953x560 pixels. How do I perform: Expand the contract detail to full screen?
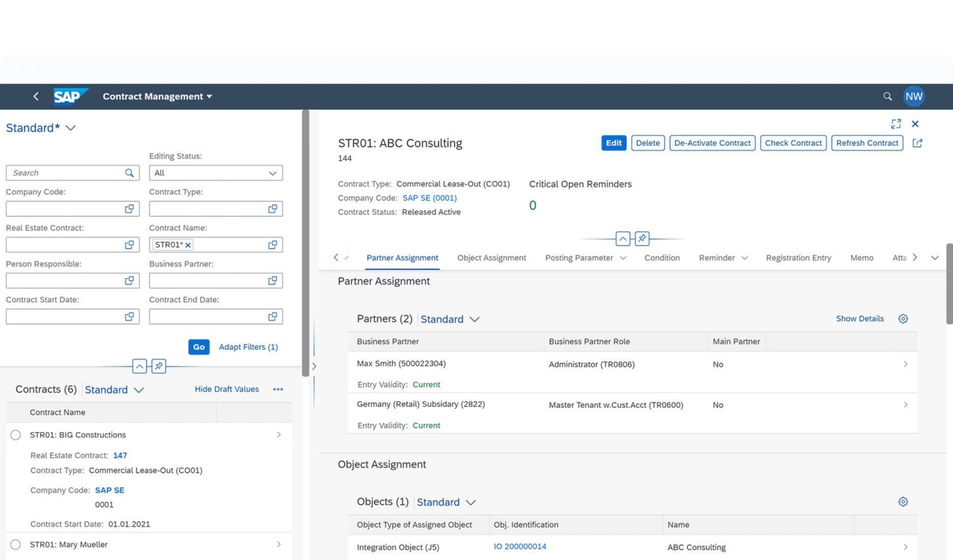pyautogui.click(x=895, y=124)
